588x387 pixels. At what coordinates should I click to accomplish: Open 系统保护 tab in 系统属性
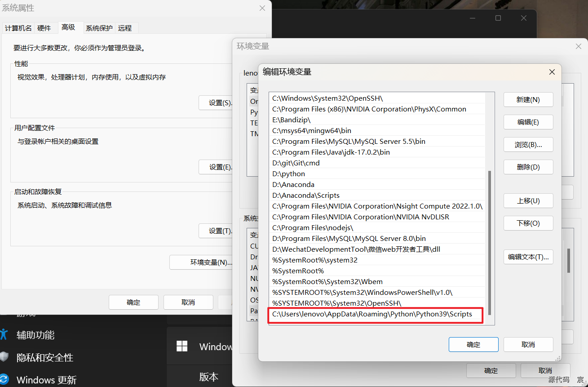(99, 28)
